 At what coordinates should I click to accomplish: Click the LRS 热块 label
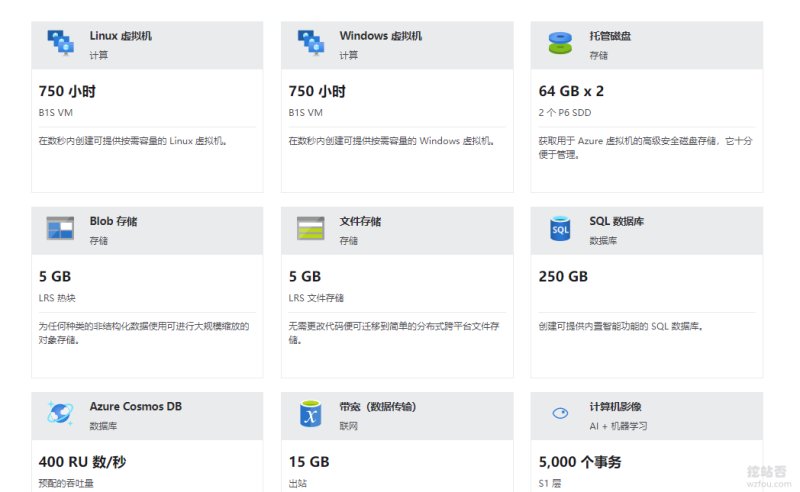(x=57, y=298)
